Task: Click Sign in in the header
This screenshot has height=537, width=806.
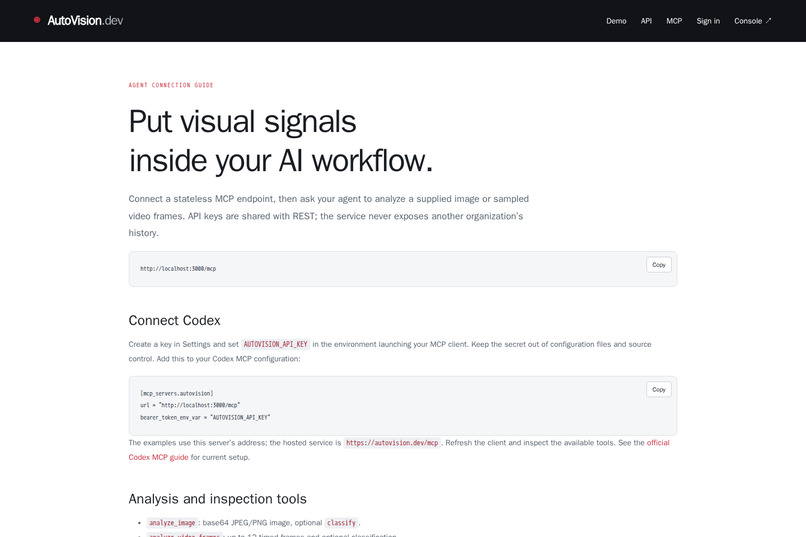Action: click(708, 21)
